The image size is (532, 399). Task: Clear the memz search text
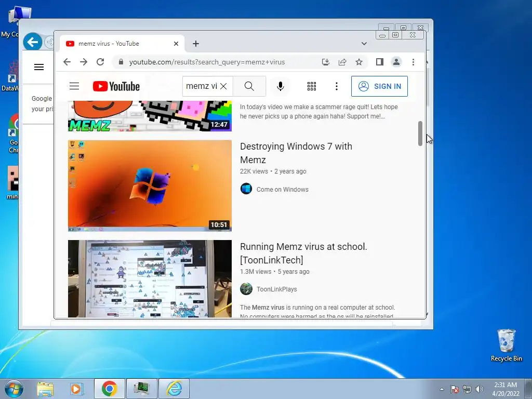(223, 86)
